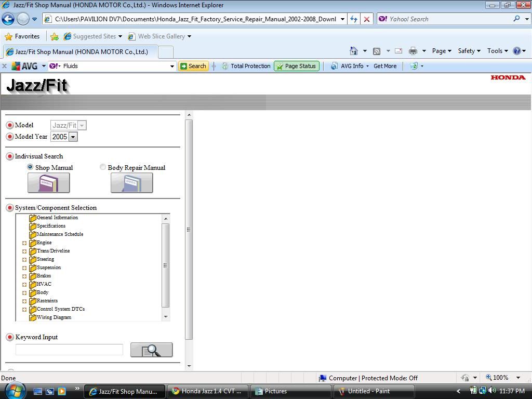The image size is (532, 399).
Task: Open the General Information folder
Action: (54, 218)
